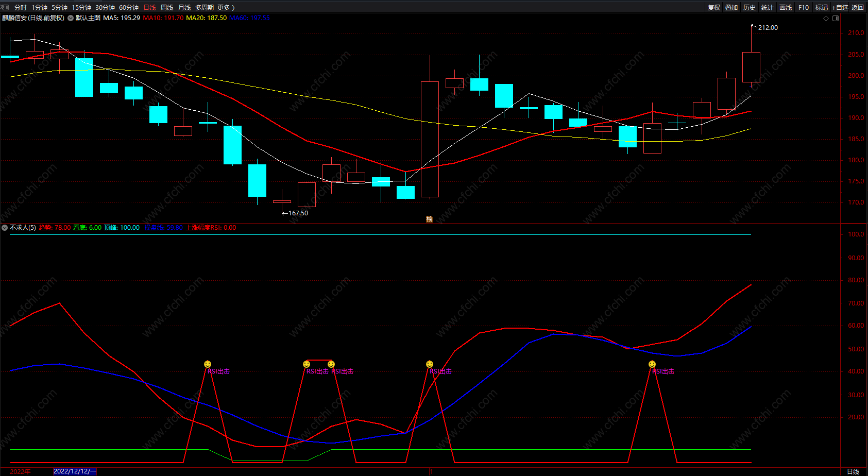Click the MA20: 187.50 legend value
The width and height of the screenshot is (868, 476).
pyautogui.click(x=206, y=18)
